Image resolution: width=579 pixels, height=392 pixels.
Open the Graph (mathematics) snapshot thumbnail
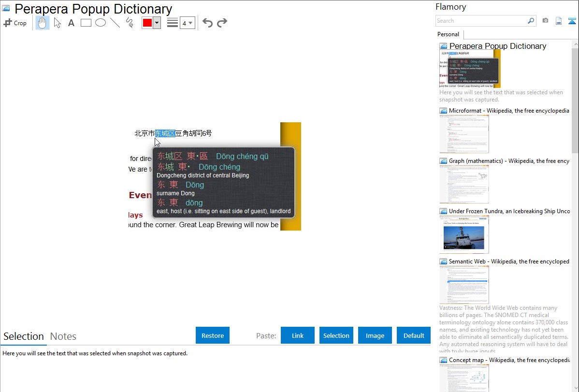(464, 184)
